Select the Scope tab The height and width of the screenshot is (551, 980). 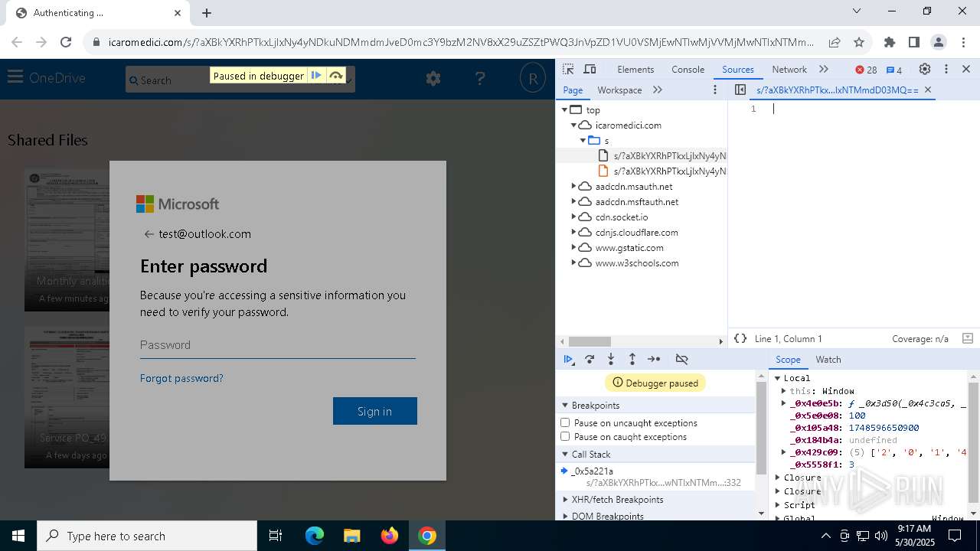point(788,359)
